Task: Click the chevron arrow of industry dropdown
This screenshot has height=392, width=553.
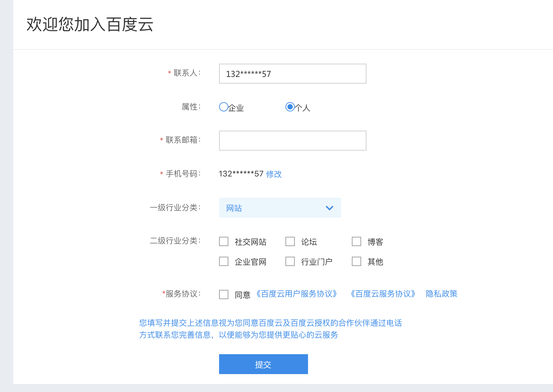Action: (x=329, y=208)
